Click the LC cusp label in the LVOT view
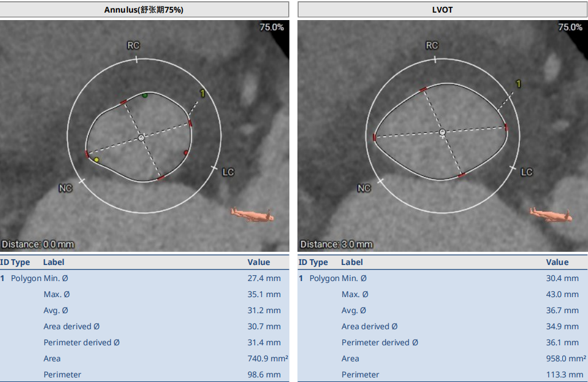The width and height of the screenshot is (588, 382). (x=526, y=172)
